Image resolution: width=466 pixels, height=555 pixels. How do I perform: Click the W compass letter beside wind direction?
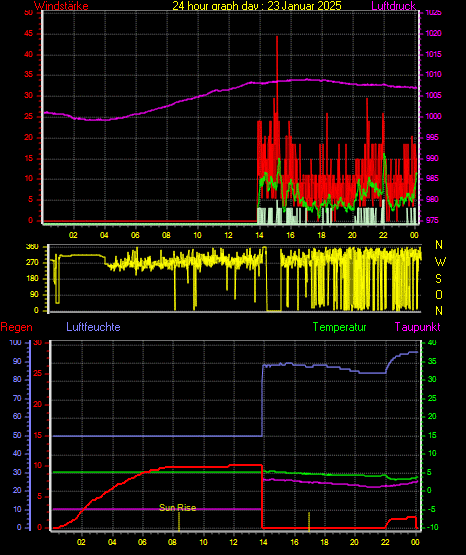[x=440, y=262]
